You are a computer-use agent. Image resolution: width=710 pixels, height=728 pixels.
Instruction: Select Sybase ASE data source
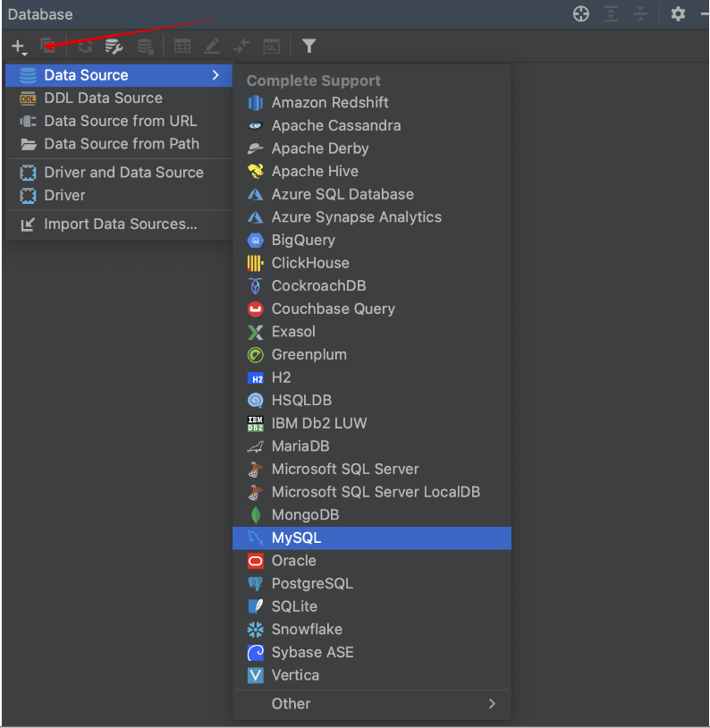[372, 652]
